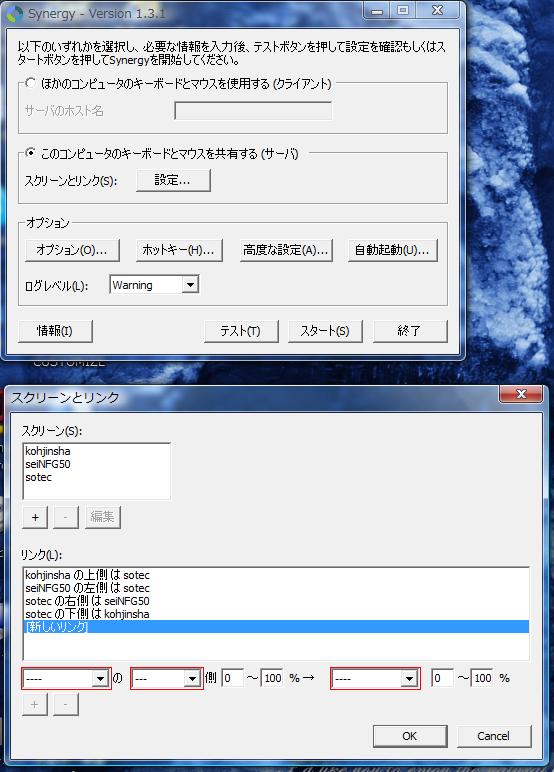Close the Synergy main window
Screen dimensions: 554x772
tap(438, 10)
